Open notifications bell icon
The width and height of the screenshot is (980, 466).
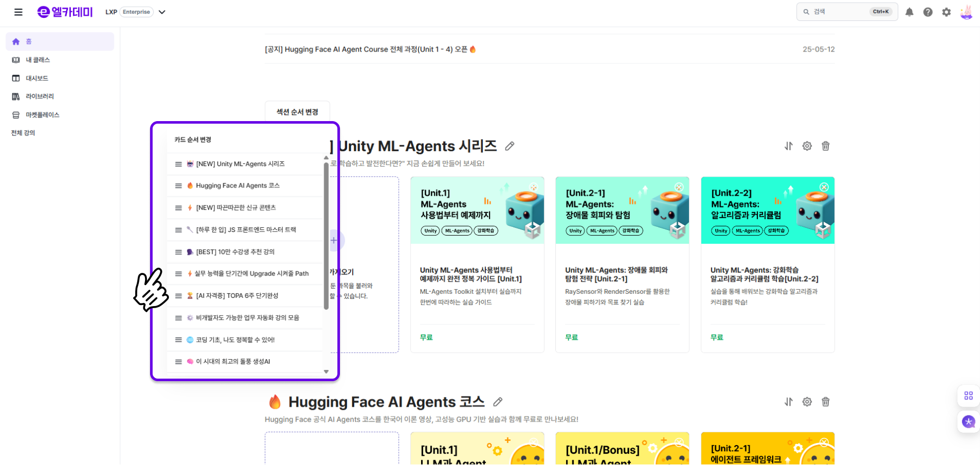coord(909,12)
